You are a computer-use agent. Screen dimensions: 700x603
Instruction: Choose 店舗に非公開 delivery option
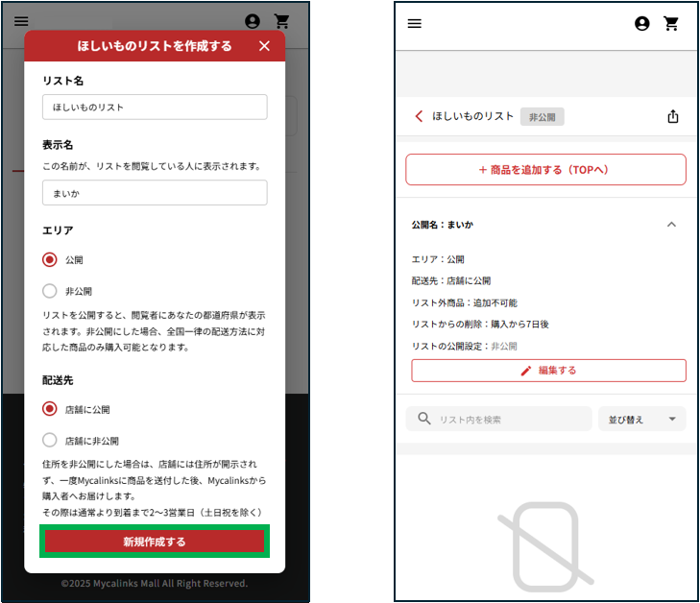(50, 441)
